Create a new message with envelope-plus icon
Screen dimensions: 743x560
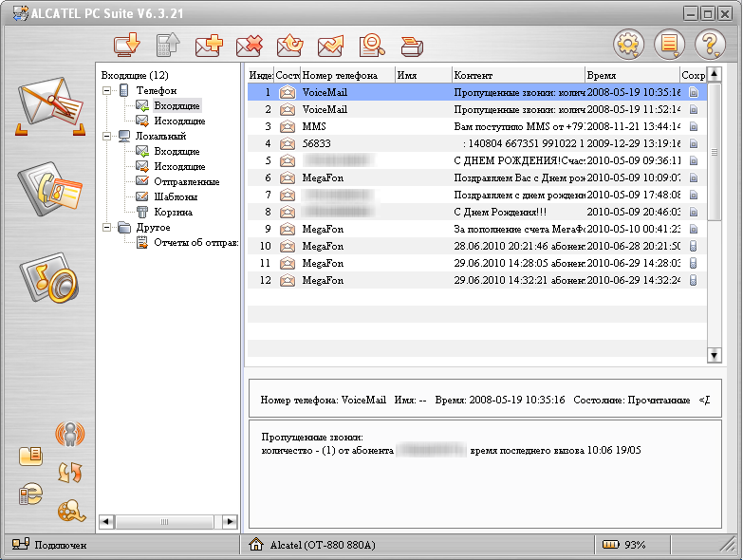coord(209,46)
